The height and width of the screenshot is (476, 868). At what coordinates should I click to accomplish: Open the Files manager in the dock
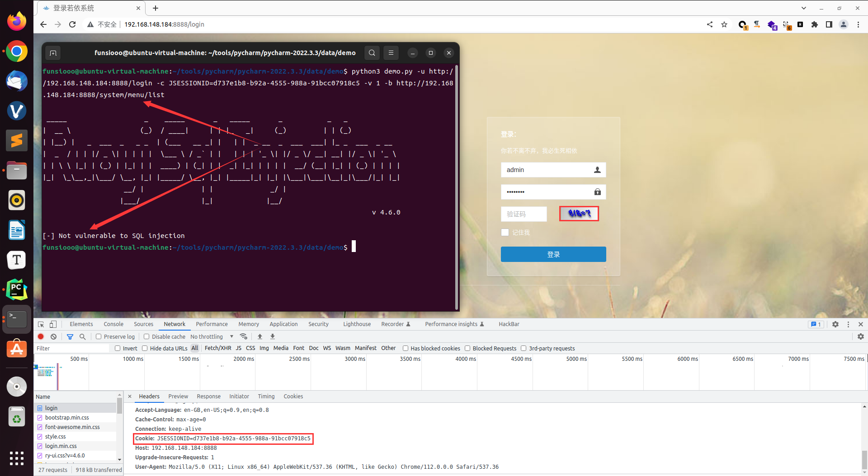click(x=17, y=170)
